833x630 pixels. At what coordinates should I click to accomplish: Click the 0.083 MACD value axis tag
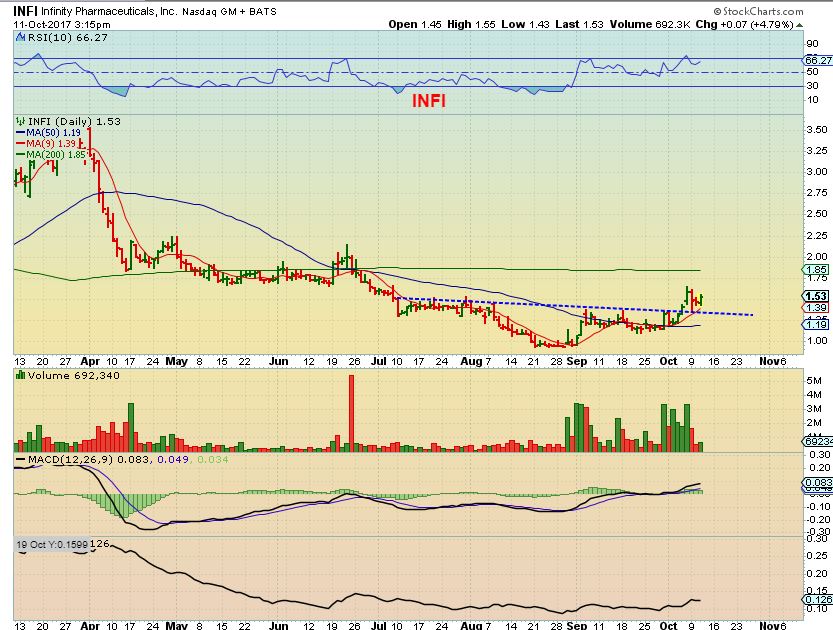(816, 484)
